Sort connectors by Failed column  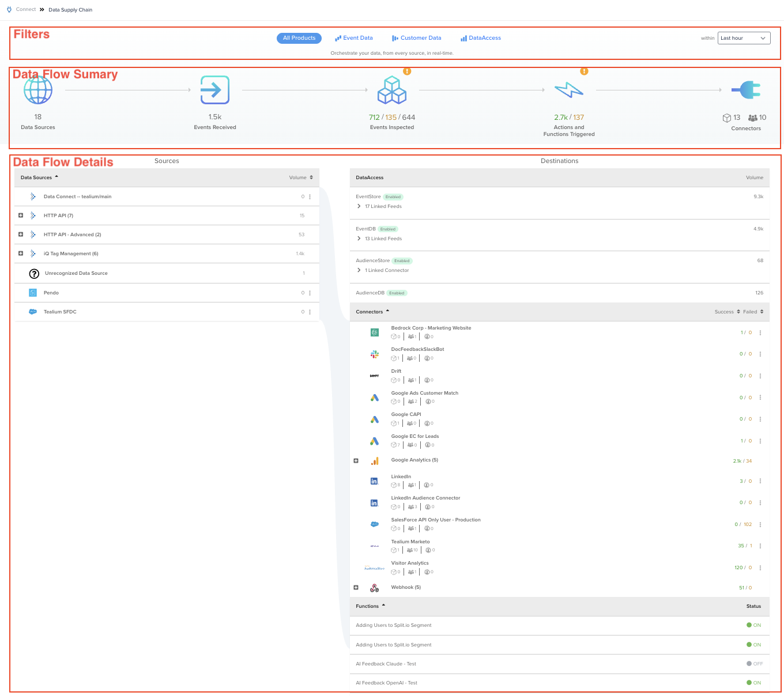[x=753, y=312]
